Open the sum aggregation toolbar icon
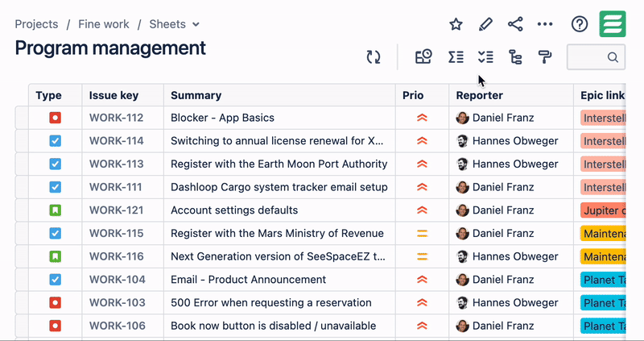 tap(456, 57)
